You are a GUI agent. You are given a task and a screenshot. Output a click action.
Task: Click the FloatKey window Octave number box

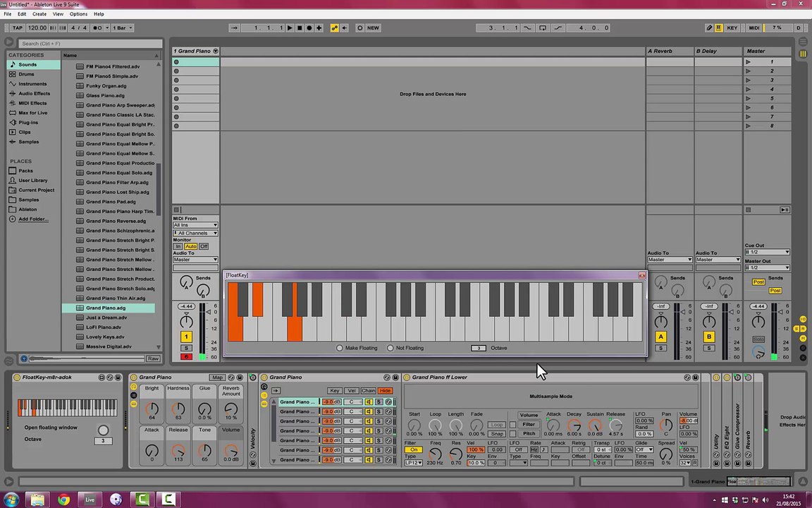(x=479, y=349)
